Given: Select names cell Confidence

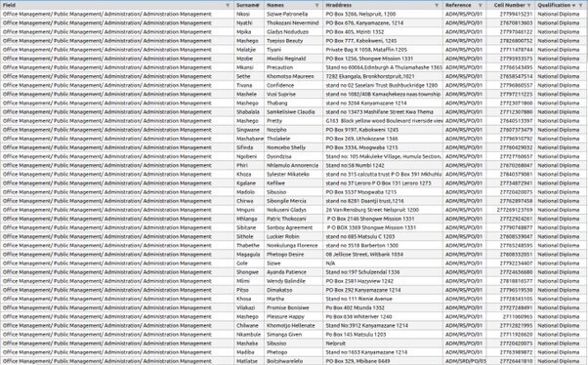Looking at the screenshot, I should [294, 85].
